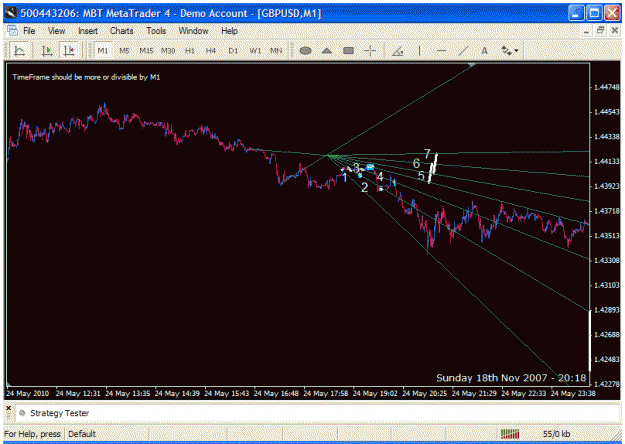Switch to the MN timeframe

coord(276,51)
